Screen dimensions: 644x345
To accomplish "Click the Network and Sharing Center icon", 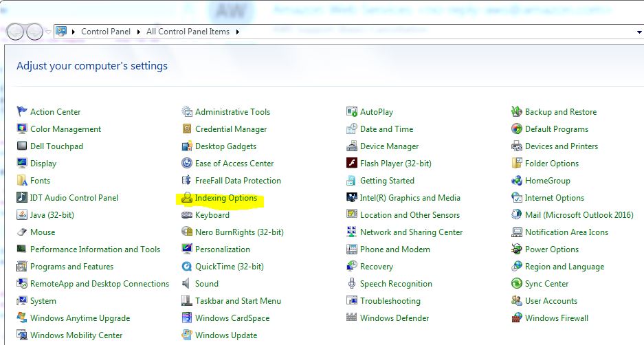I will tap(352, 232).
